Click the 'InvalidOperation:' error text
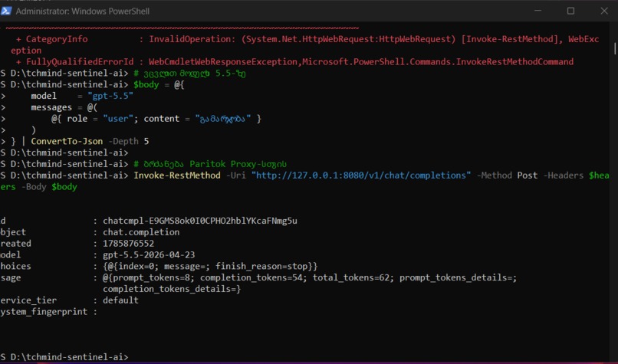The image size is (618, 364). click(x=192, y=39)
